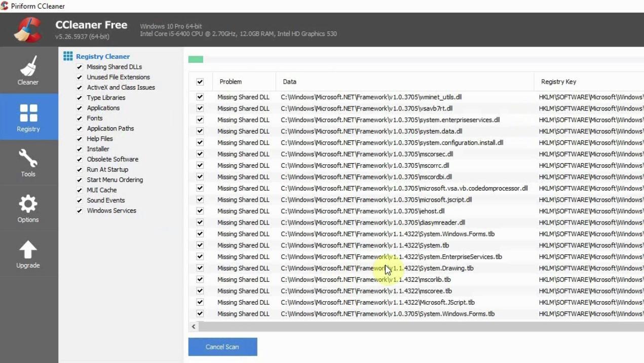Image resolution: width=644 pixels, height=363 pixels.
Task: Select the System.EnterpriseServices.tlb path entry
Action: [392, 257]
